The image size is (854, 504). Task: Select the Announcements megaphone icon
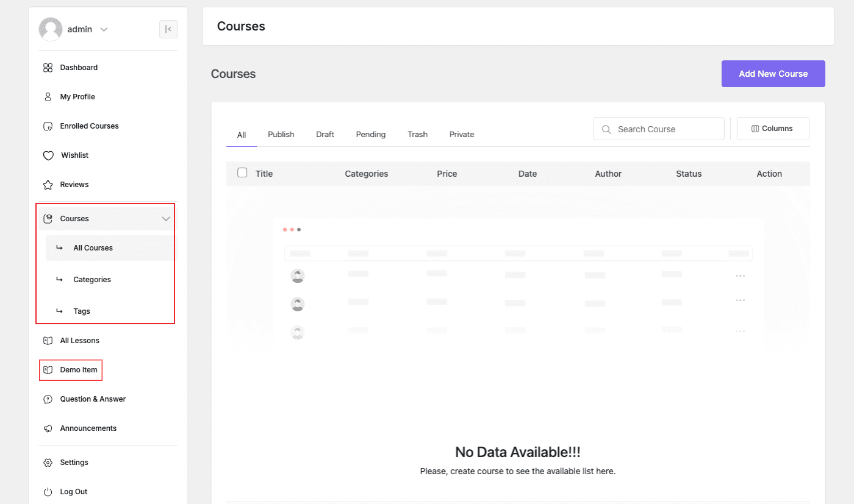click(48, 428)
